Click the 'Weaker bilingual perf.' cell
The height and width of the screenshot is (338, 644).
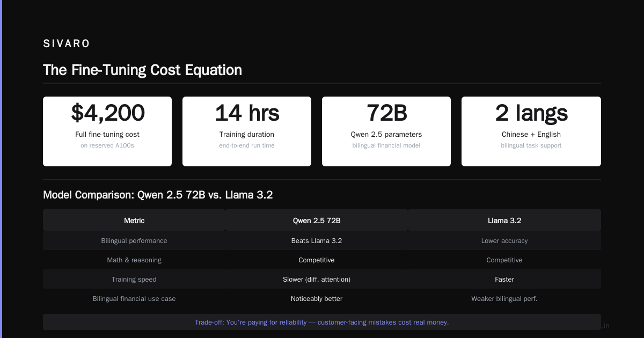click(x=504, y=299)
